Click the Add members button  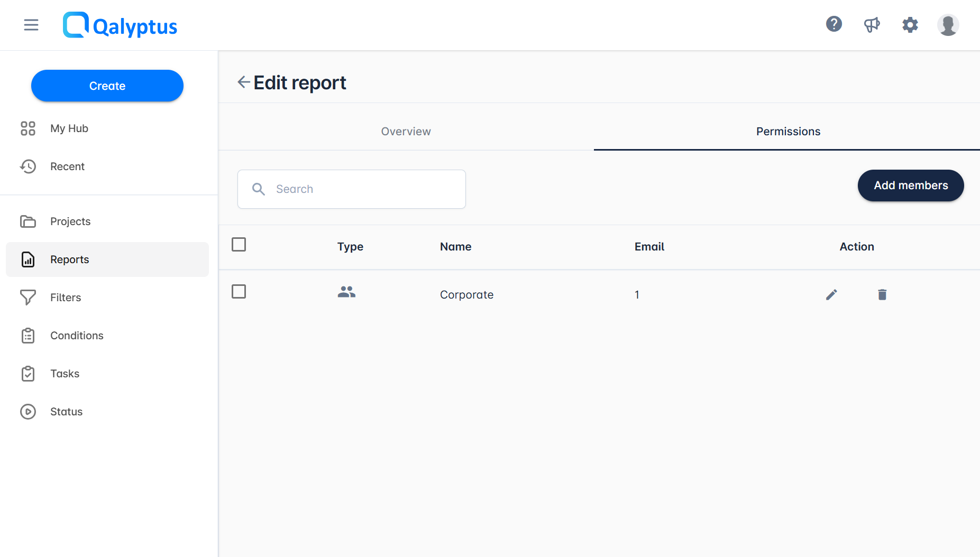(910, 185)
